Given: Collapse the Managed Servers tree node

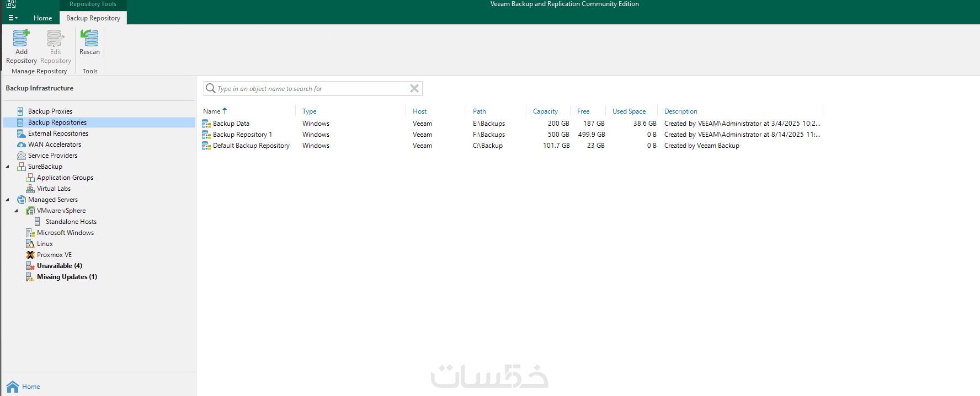Looking at the screenshot, I should coord(8,200).
